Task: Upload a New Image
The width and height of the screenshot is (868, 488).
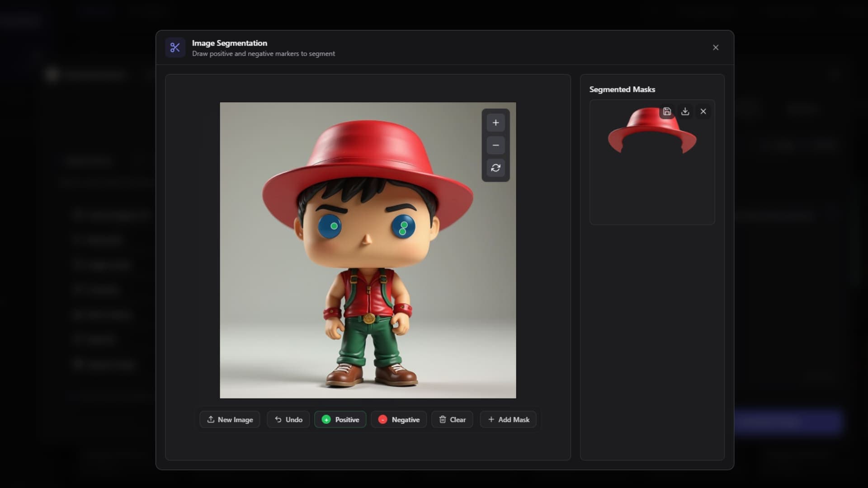Action: [230, 419]
